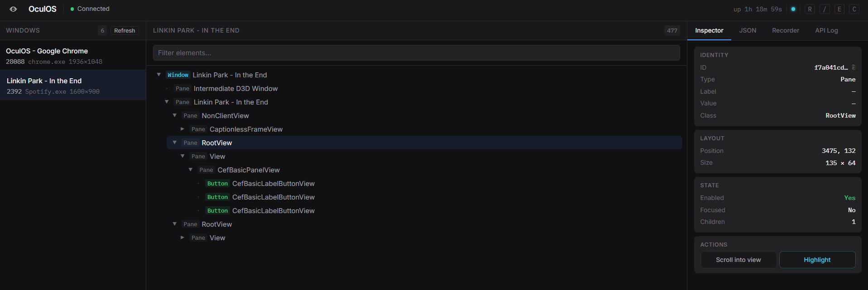This screenshot has width=868, height=290.
Task: Click the Enabled value 'Yes'
Action: coord(850,198)
